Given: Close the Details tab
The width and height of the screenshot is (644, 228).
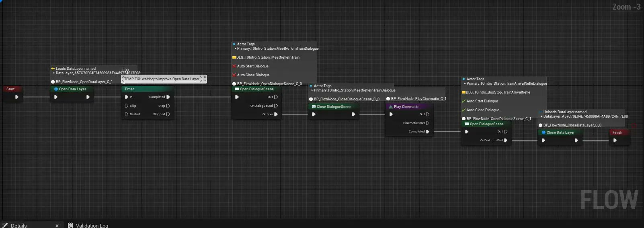Looking at the screenshot, I should click(57, 226).
